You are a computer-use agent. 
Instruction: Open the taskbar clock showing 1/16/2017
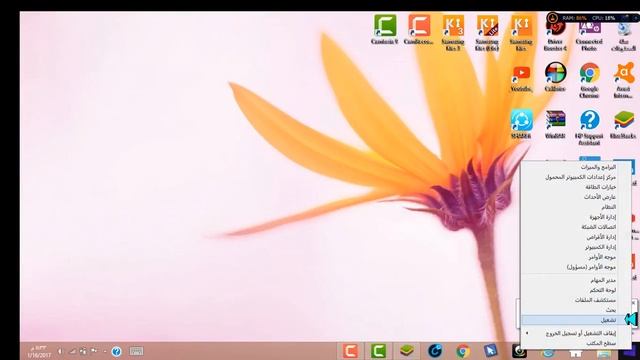(x=39, y=351)
